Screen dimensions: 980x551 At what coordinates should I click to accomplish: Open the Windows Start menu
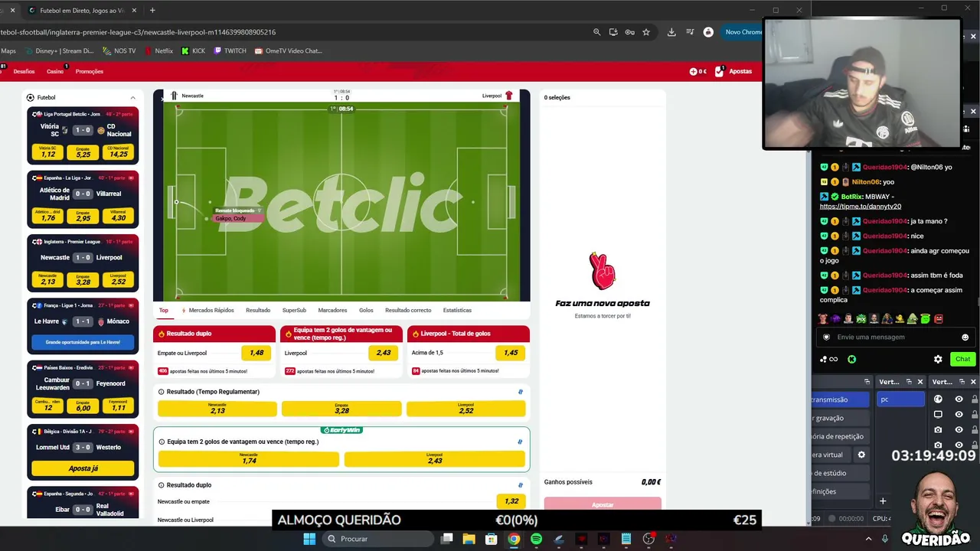pyautogui.click(x=309, y=539)
